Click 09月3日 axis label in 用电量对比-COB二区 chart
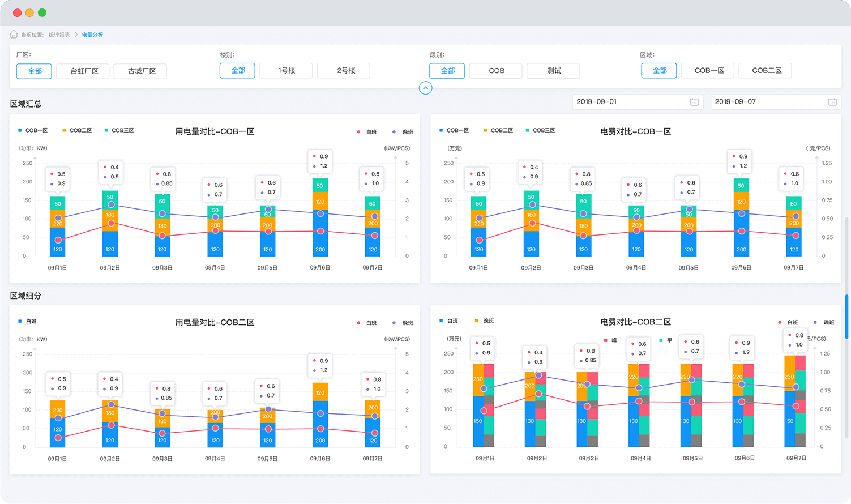Screen dimensions: 851x504 [162, 459]
